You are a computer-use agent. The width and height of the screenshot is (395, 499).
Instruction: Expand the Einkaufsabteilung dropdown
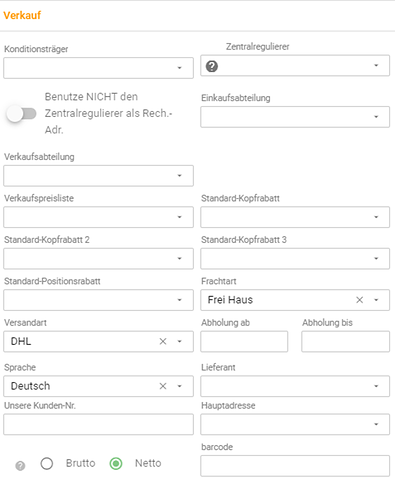coord(295,117)
